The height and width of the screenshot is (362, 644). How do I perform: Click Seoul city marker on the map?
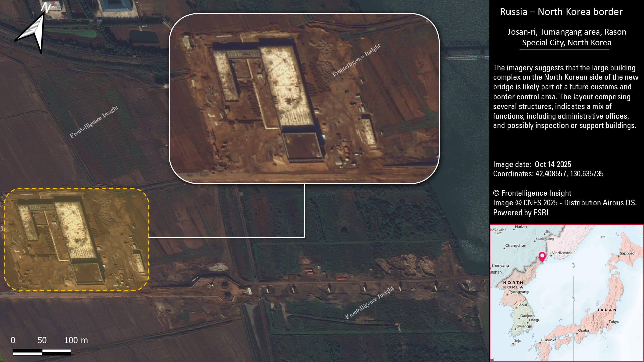(516, 307)
